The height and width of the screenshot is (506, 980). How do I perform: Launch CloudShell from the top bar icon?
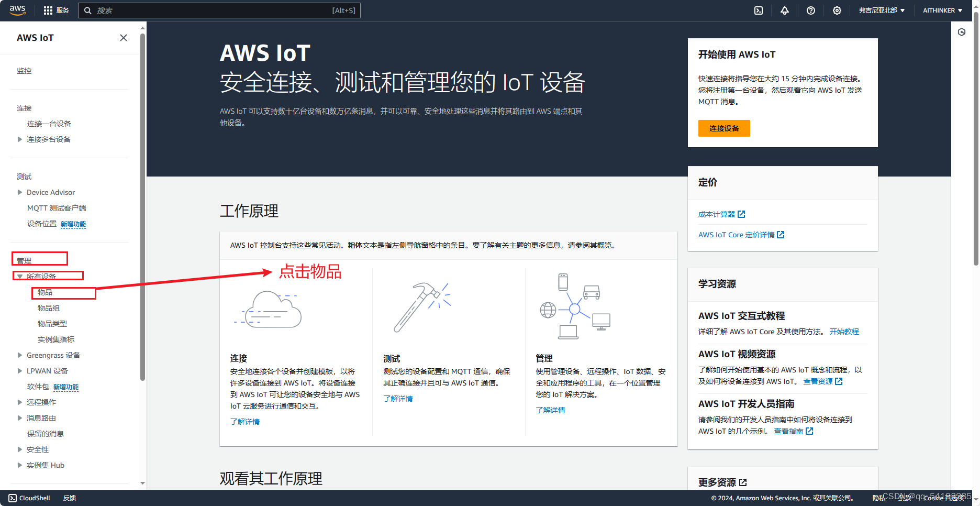tap(759, 10)
